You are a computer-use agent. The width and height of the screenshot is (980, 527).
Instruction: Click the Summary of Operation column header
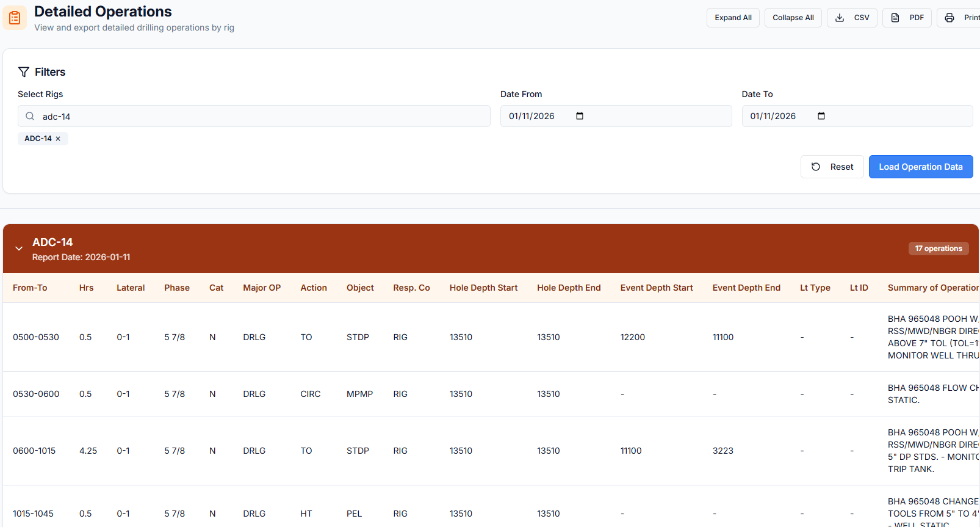932,288
